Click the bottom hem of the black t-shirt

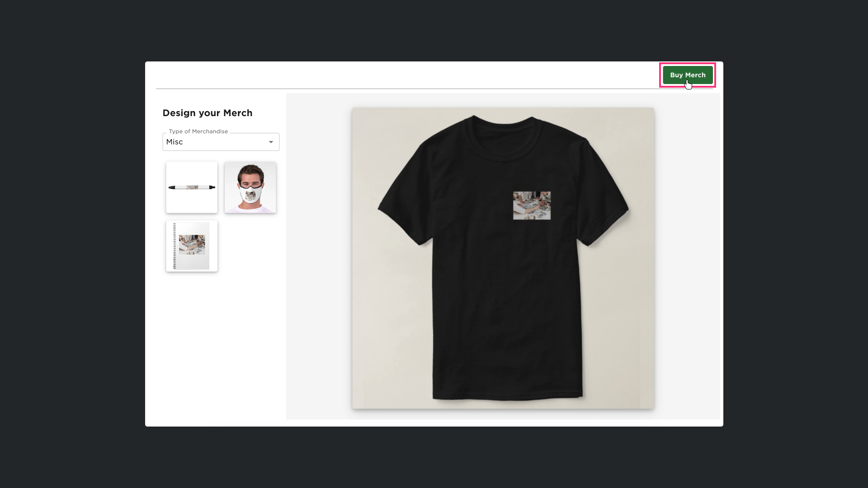507,397
